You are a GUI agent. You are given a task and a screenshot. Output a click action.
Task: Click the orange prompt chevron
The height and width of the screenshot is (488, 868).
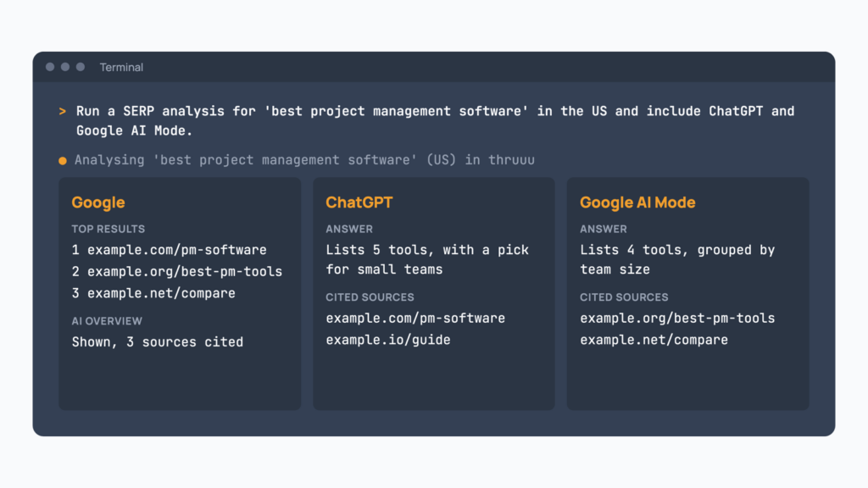[63, 111]
